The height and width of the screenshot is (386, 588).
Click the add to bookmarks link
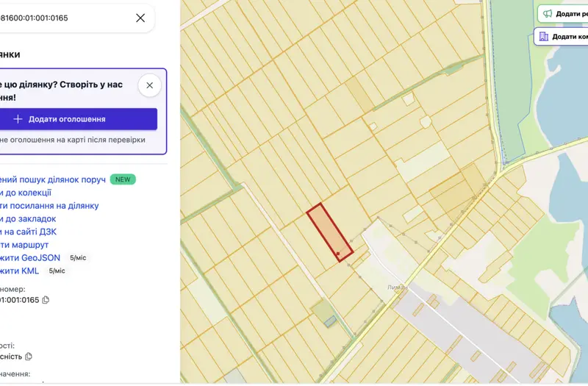pyautogui.click(x=28, y=218)
